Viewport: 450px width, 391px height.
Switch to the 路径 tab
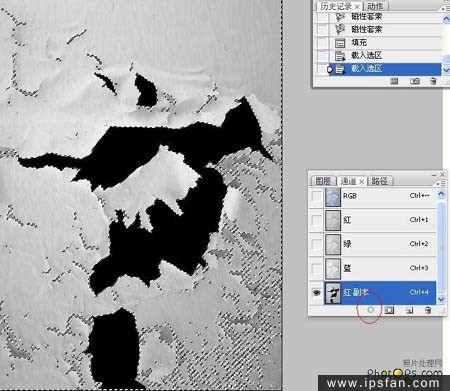[380, 181]
